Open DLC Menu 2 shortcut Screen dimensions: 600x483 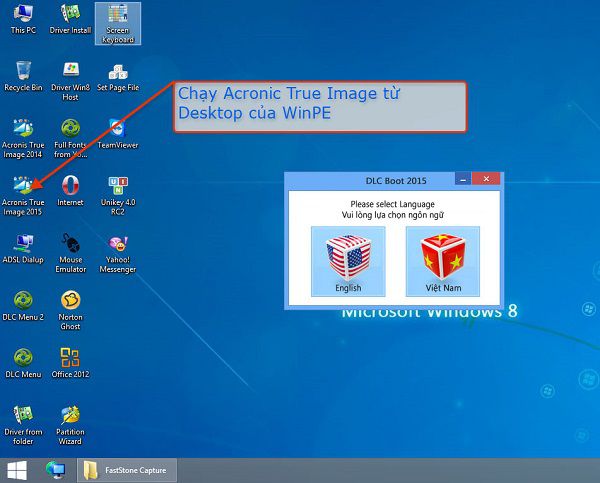pyautogui.click(x=23, y=305)
